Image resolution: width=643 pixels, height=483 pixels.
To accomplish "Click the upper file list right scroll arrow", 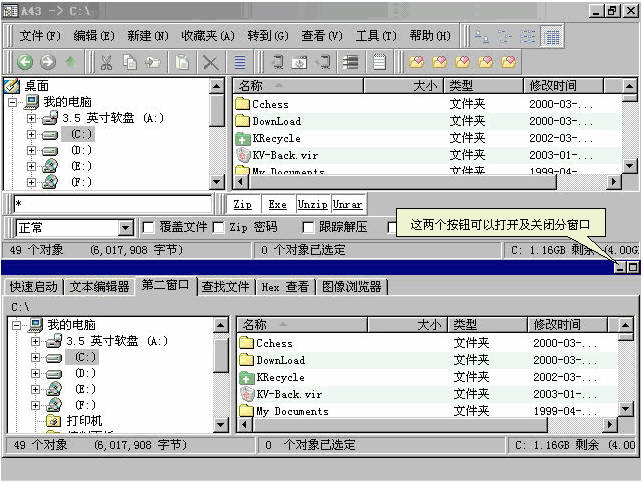I will (x=613, y=181).
